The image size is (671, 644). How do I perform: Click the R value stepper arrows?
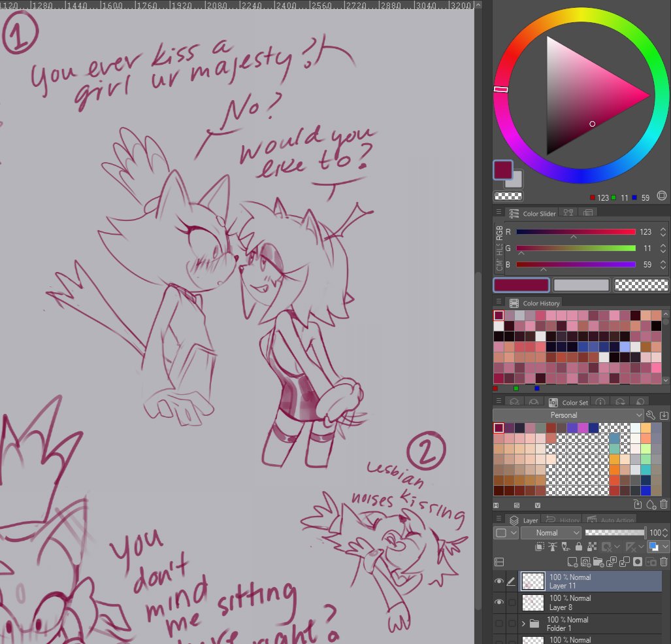coord(663,231)
